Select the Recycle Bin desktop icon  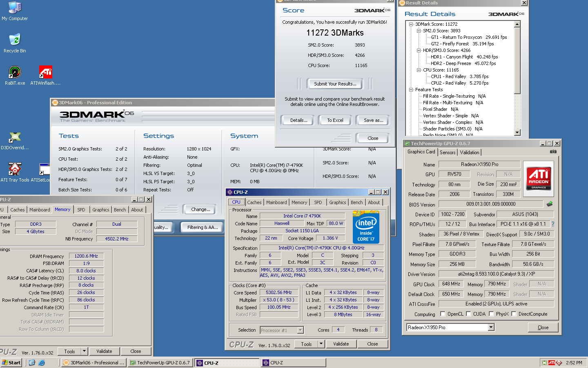tap(15, 43)
